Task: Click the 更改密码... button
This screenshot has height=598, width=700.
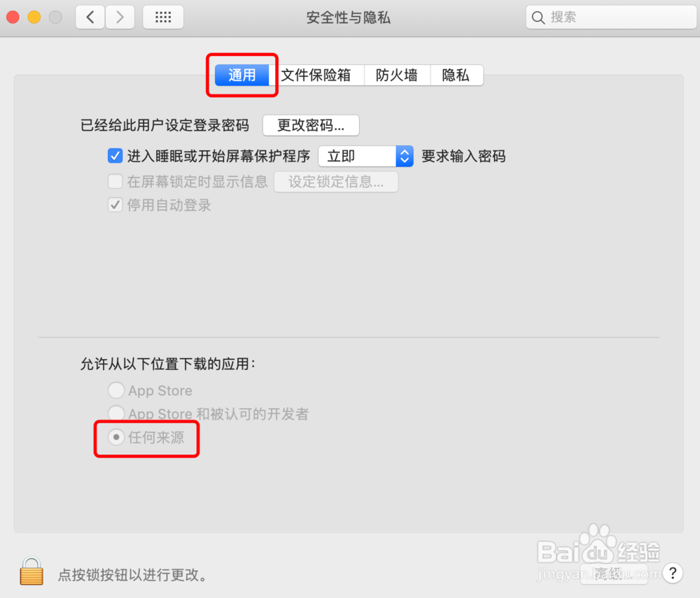Action: 311,125
